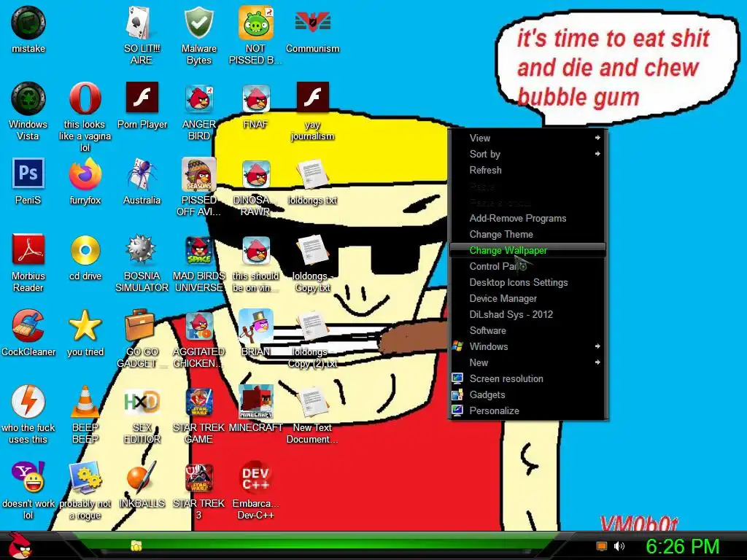Select 'DiLshad Sys - 2012' entry
Viewport: 747px width, 560px height.
click(x=527, y=314)
